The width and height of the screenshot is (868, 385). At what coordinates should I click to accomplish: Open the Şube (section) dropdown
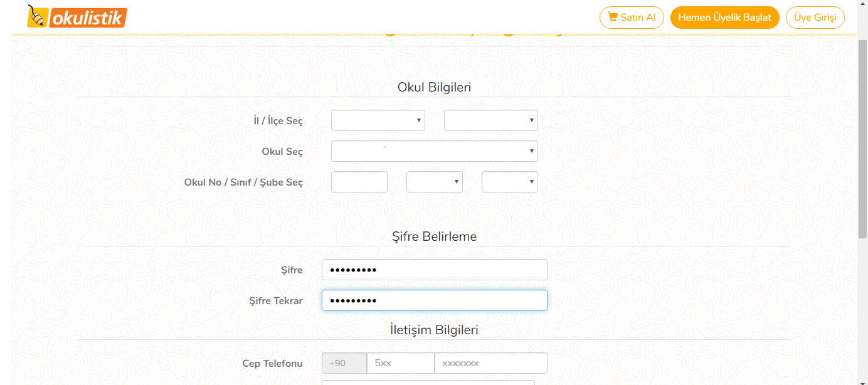tap(509, 182)
